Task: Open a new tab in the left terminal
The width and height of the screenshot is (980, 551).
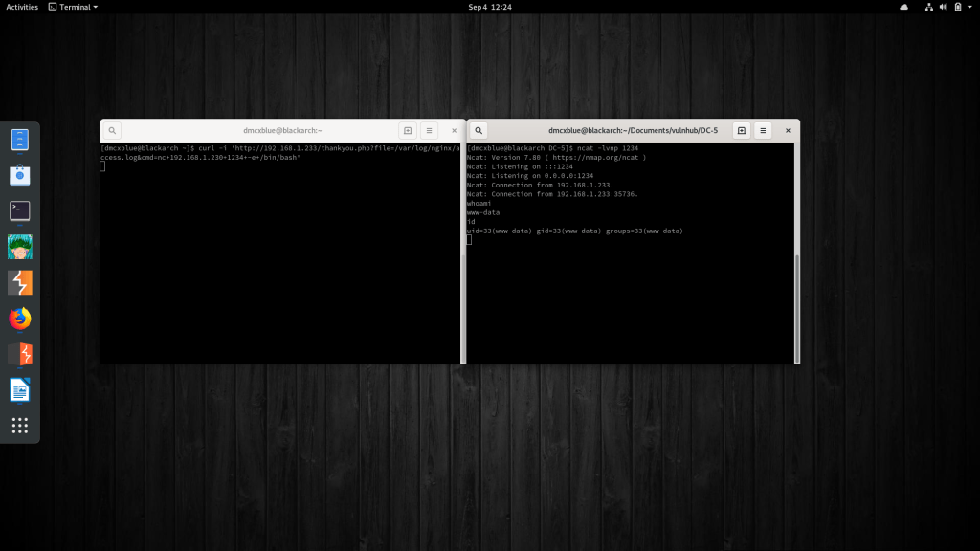Action: (407, 130)
